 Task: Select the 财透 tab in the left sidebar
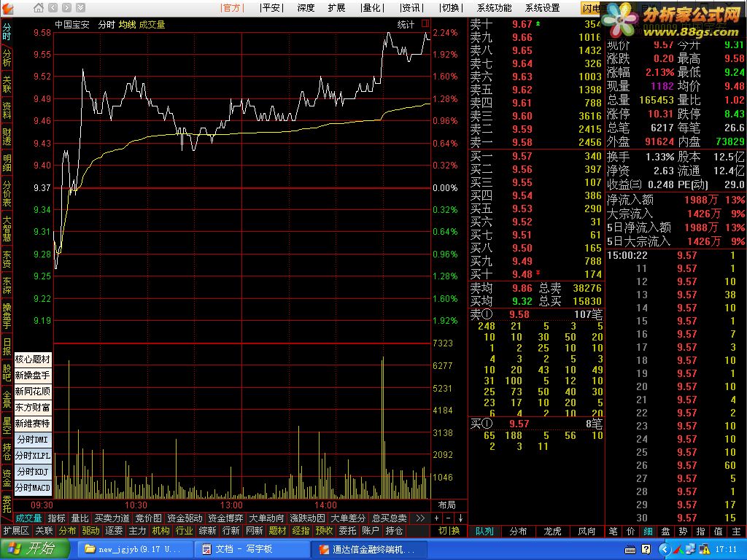[x=7, y=136]
